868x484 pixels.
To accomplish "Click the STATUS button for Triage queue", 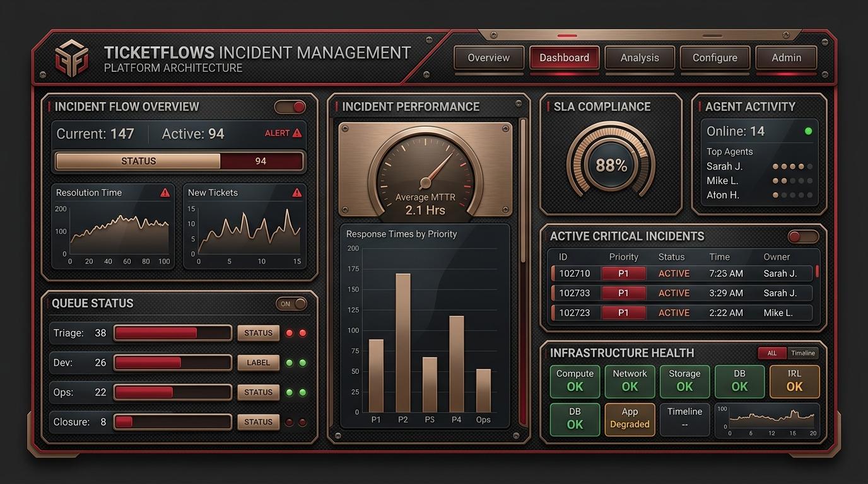I will (258, 333).
